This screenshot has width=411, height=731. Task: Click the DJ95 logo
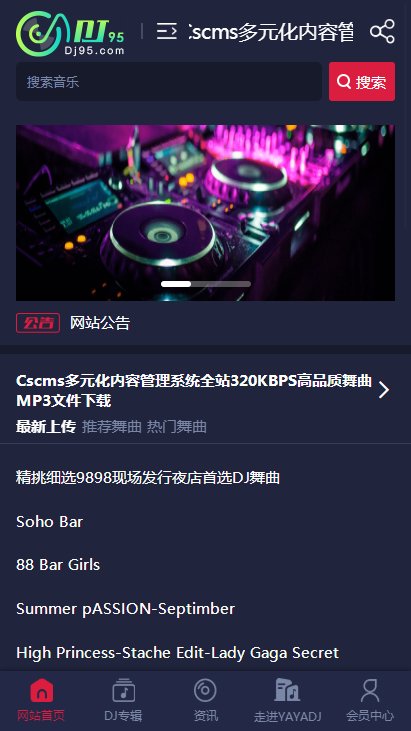(70, 34)
